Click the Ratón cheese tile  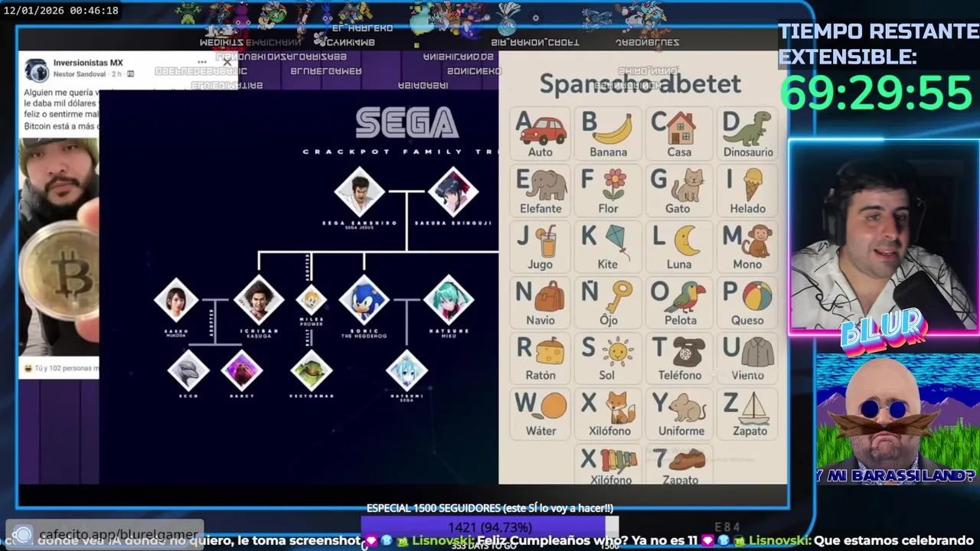click(540, 357)
